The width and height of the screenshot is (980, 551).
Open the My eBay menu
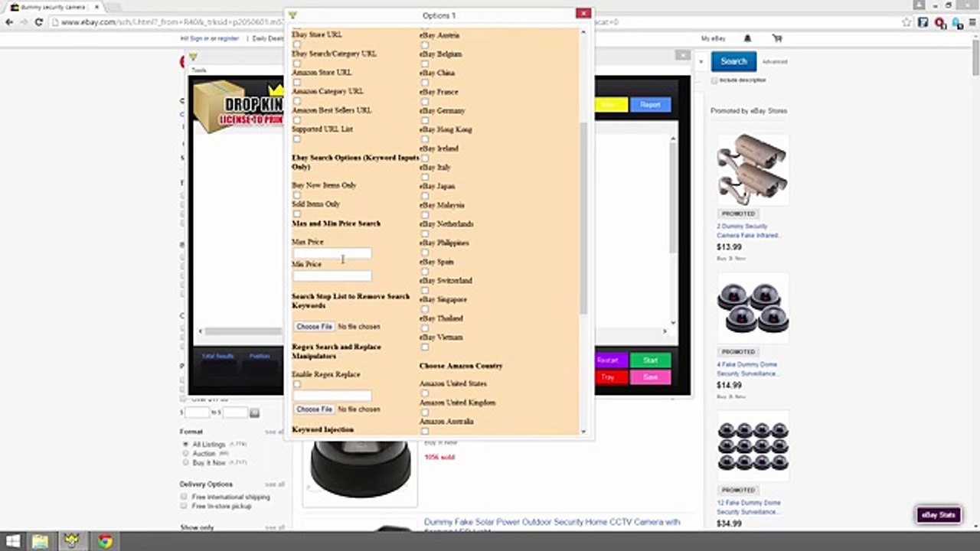(x=713, y=38)
